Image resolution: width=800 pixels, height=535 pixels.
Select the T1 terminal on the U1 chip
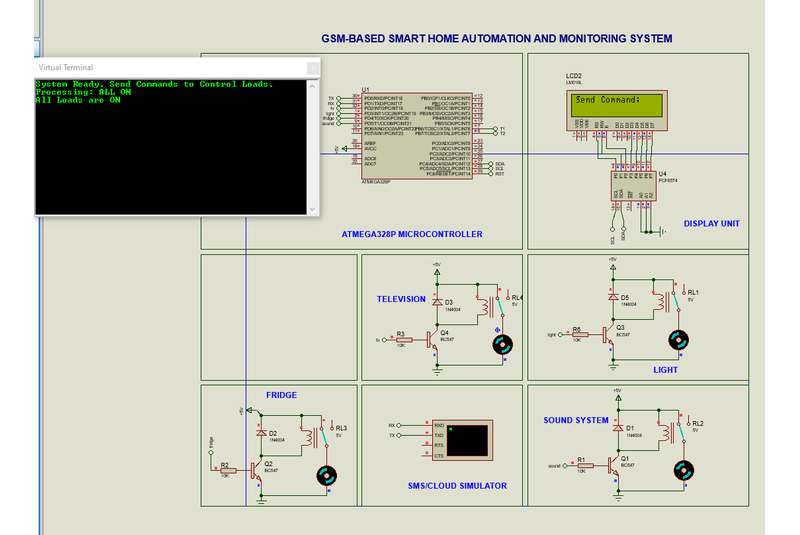tap(495, 129)
